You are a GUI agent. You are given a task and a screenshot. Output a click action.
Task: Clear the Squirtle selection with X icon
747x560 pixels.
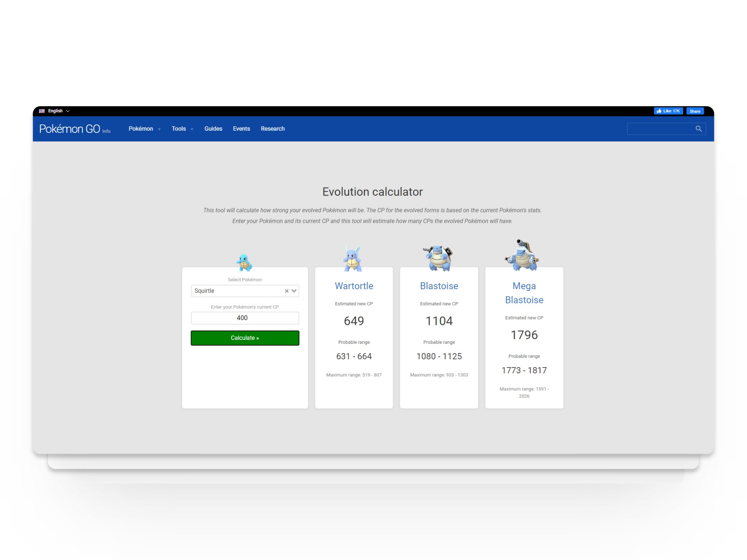tap(287, 291)
